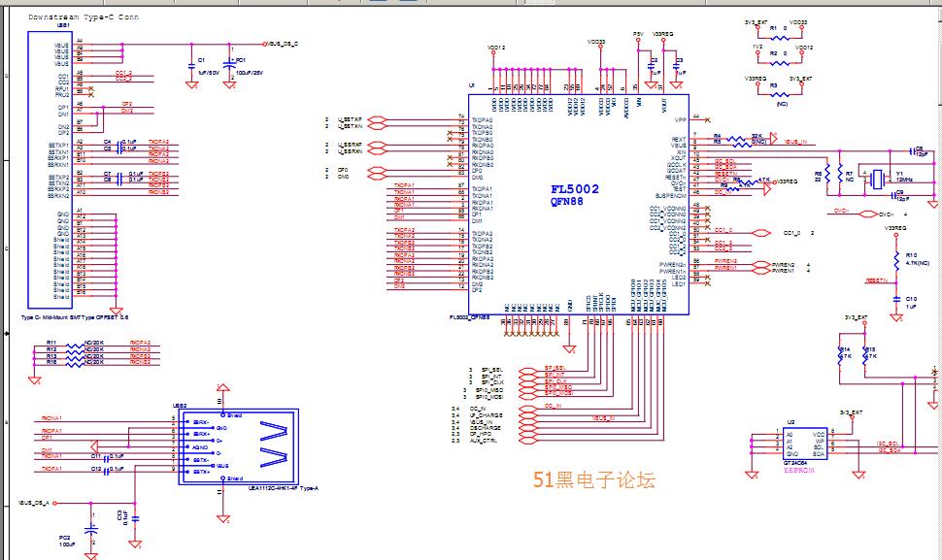This screenshot has height=560, width=942.
Task: Select the RESETN net label near C10
Action: point(877,280)
